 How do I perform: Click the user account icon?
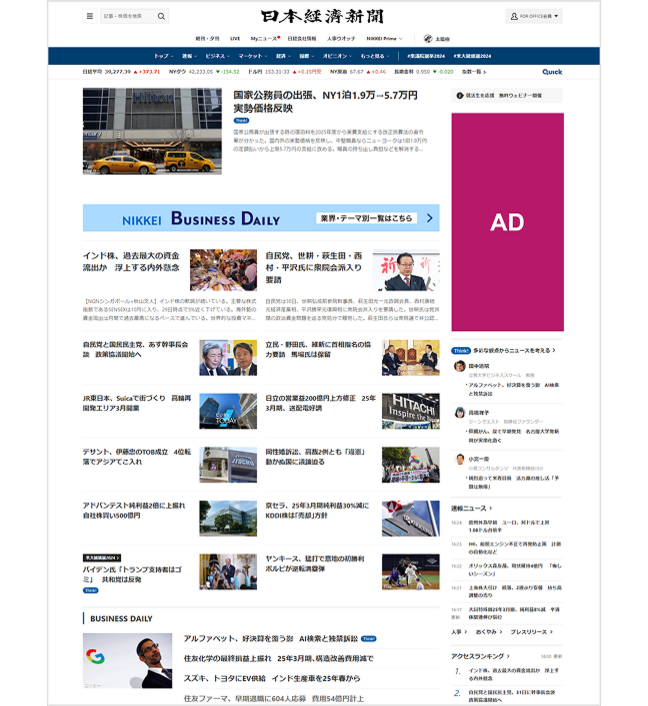[x=514, y=16]
